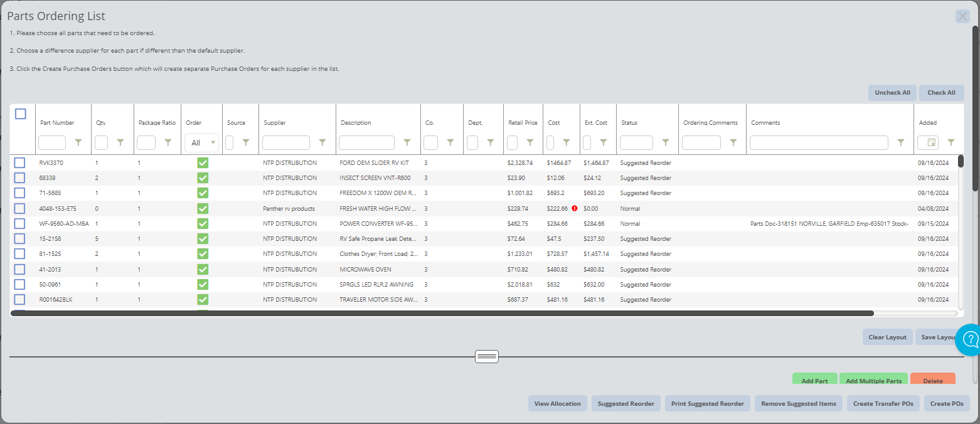Click the Clear Layout button

pyautogui.click(x=887, y=337)
